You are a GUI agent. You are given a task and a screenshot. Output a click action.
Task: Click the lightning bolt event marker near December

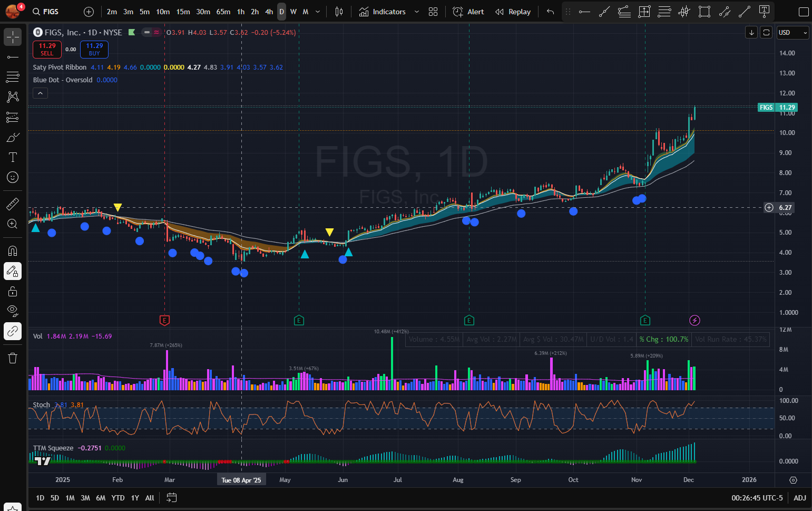point(694,320)
